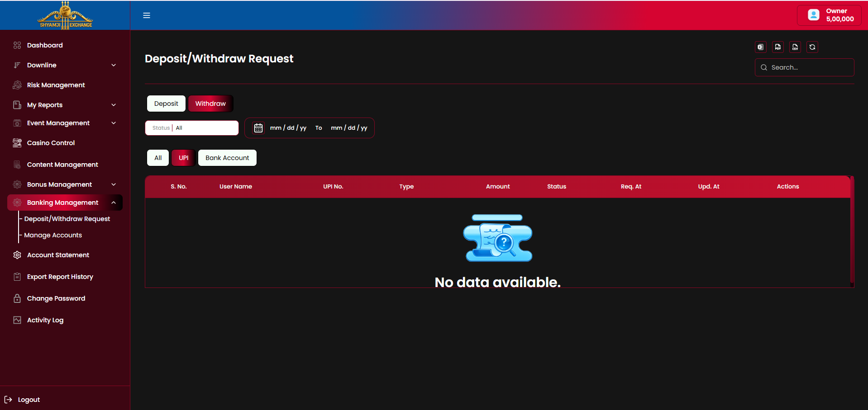Expand the Downline menu chevron
This screenshot has width=868, height=410.
pyautogui.click(x=114, y=65)
